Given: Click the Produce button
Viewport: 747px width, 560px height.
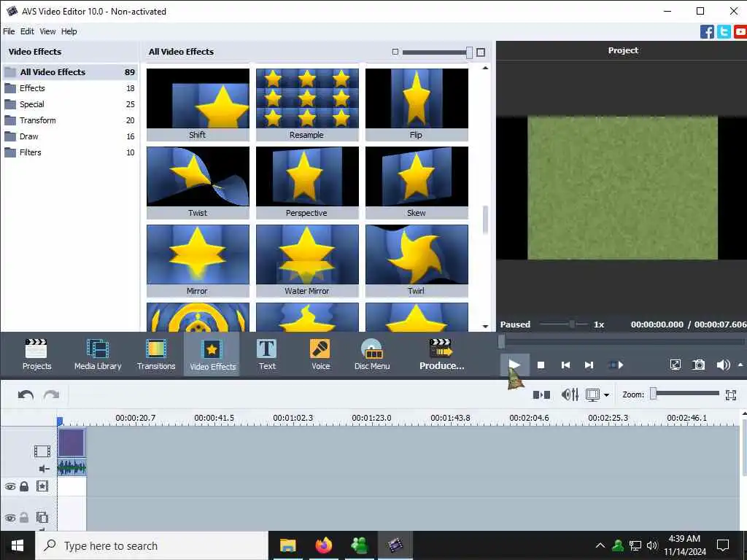Looking at the screenshot, I should (x=441, y=355).
